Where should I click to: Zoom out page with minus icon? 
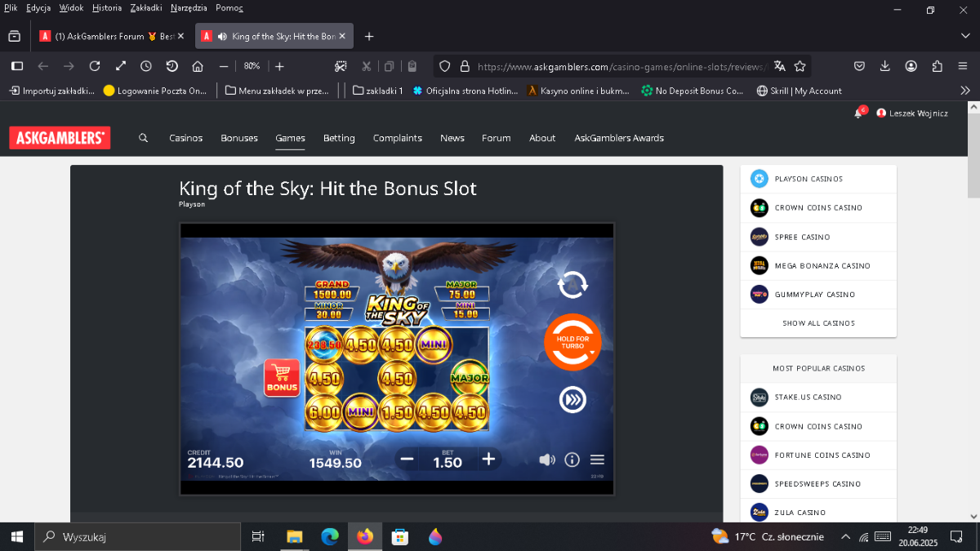223,66
